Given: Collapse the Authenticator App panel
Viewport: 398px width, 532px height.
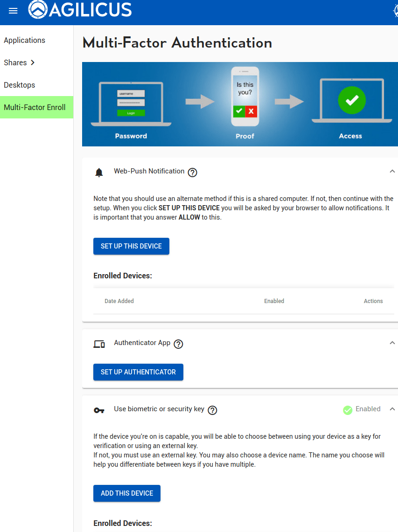Looking at the screenshot, I should tap(392, 343).
